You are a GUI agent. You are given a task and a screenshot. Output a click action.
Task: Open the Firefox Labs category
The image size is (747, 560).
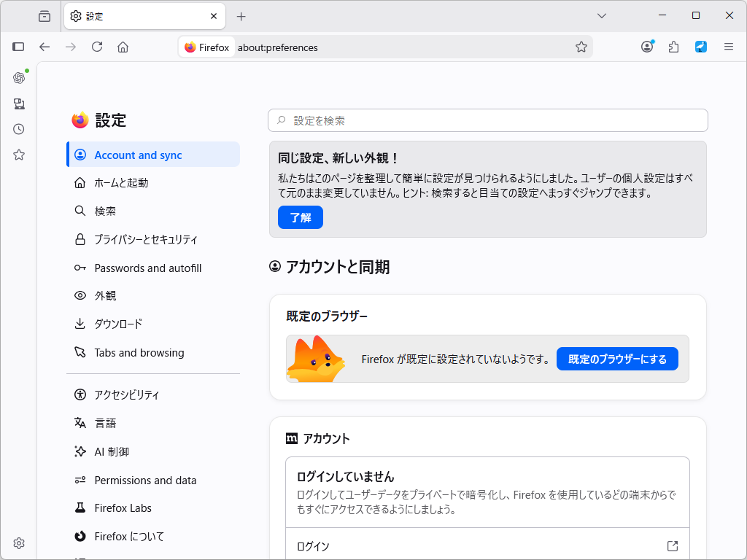153,508
